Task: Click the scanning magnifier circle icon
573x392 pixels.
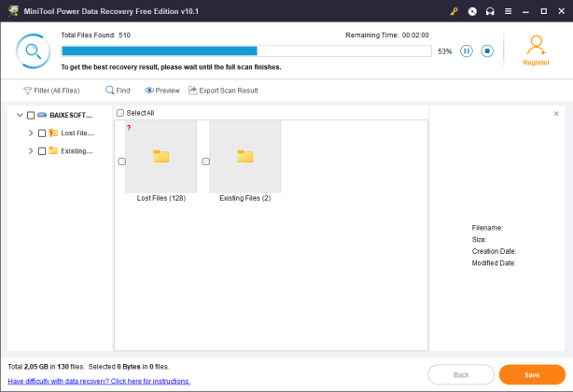Action: click(x=34, y=51)
